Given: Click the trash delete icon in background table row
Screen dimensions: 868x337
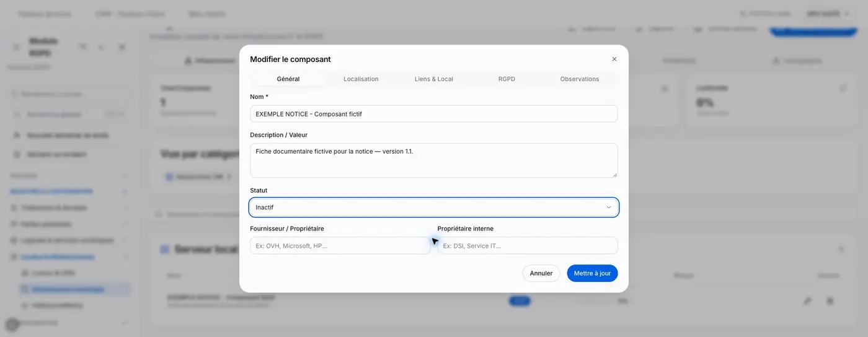Looking at the screenshot, I should pos(830,301).
